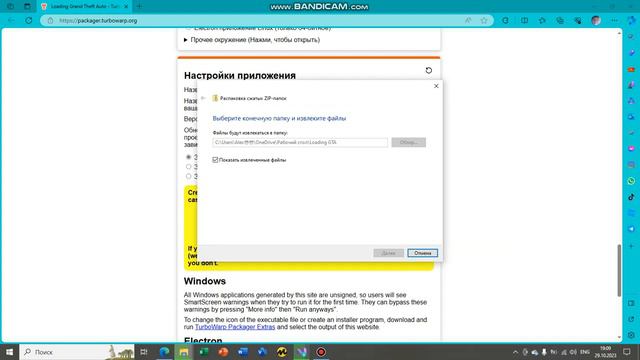
Task: Close the ZIP extraction dialog
Action: (x=436, y=86)
